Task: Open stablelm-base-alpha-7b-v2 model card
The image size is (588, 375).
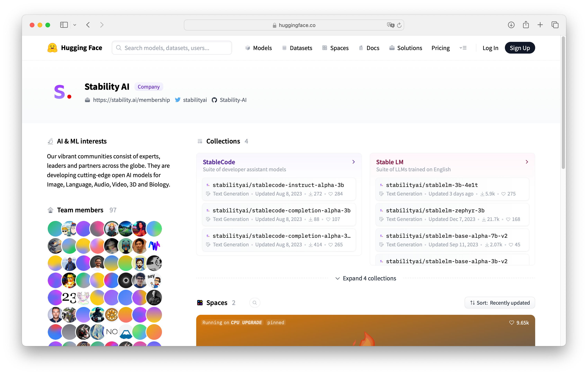Action: [x=452, y=240]
